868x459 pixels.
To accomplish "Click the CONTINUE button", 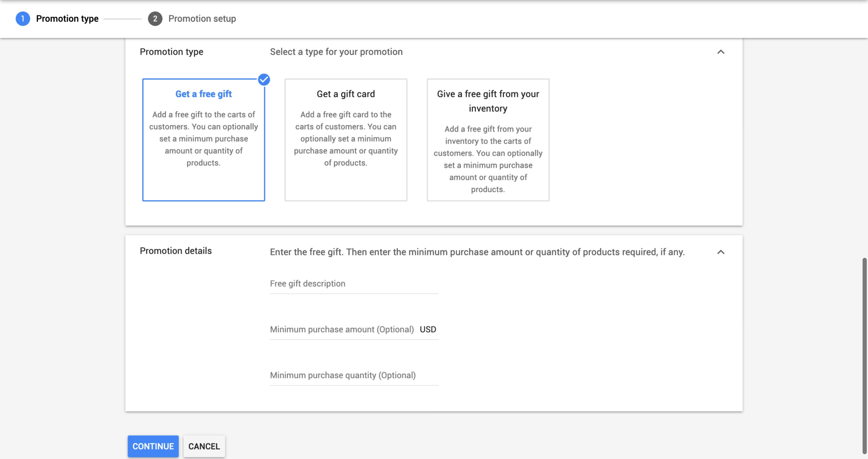I will coord(153,446).
